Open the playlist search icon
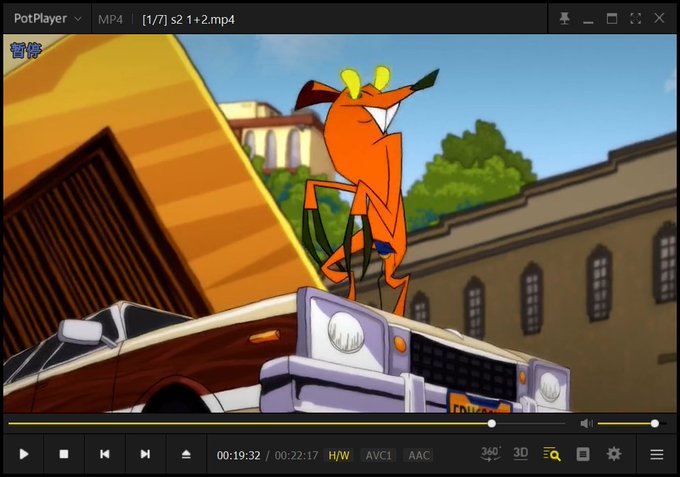This screenshot has width=680, height=477. coord(552,454)
